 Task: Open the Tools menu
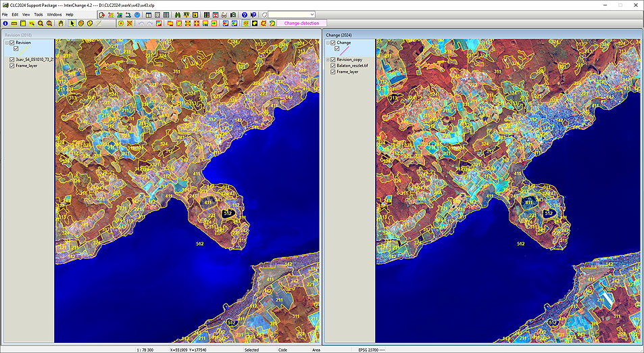pyautogui.click(x=39, y=14)
